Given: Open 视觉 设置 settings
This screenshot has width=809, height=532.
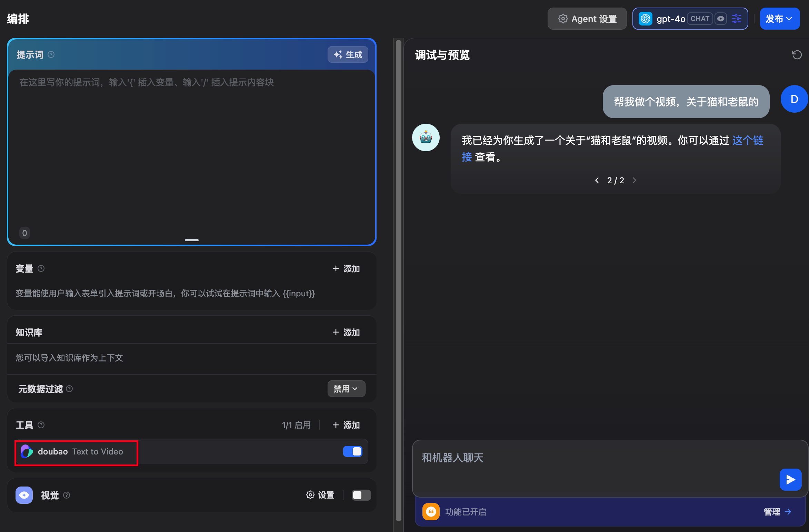Looking at the screenshot, I should coord(320,495).
